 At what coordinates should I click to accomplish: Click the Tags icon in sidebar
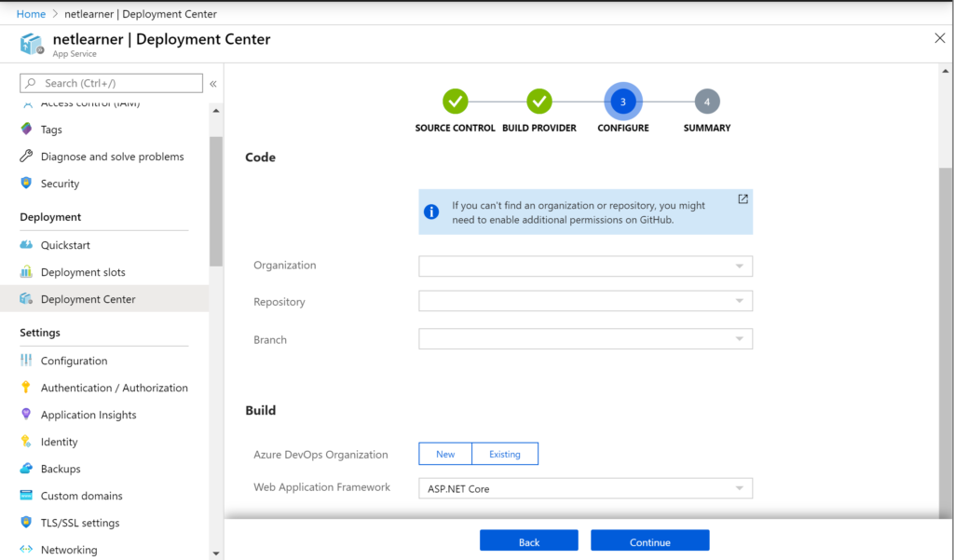(26, 129)
